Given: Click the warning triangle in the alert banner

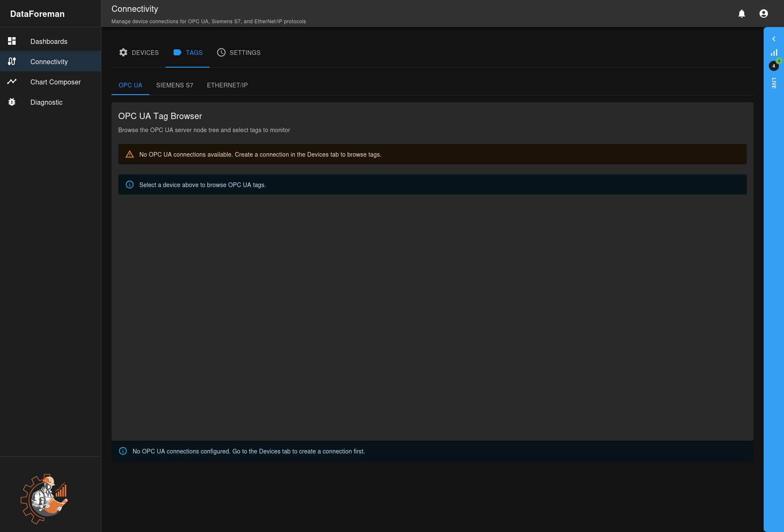Looking at the screenshot, I should click(x=129, y=154).
